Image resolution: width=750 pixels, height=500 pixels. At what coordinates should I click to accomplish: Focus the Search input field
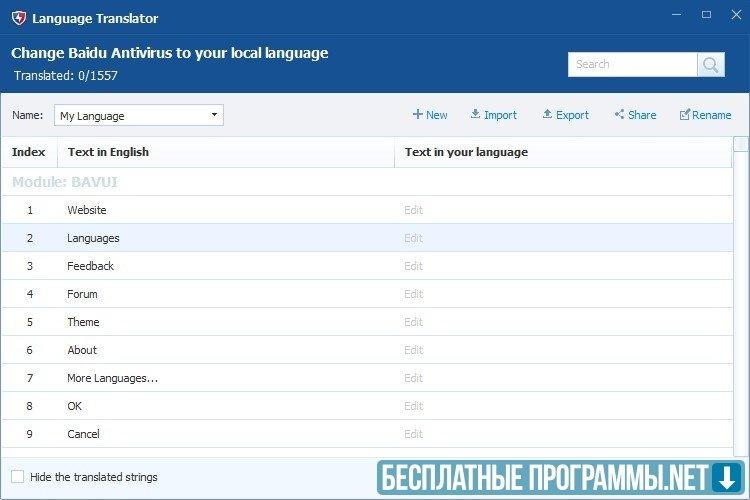pyautogui.click(x=632, y=65)
